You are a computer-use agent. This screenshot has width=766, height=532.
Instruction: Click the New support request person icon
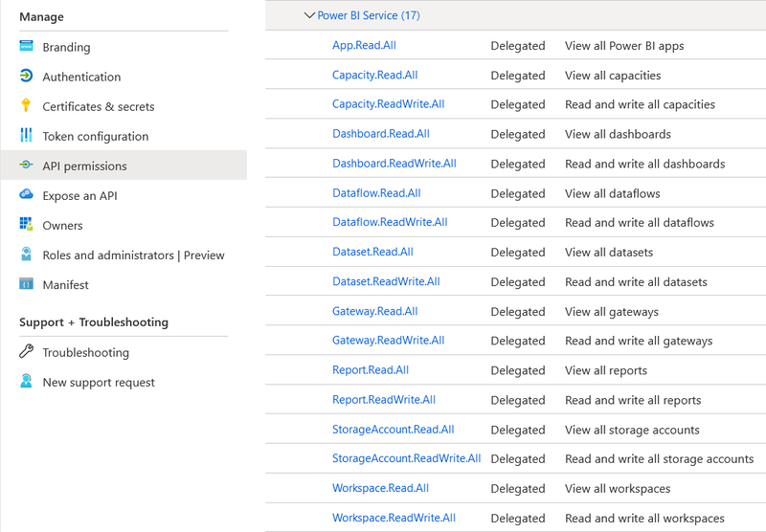pyautogui.click(x=26, y=381)
